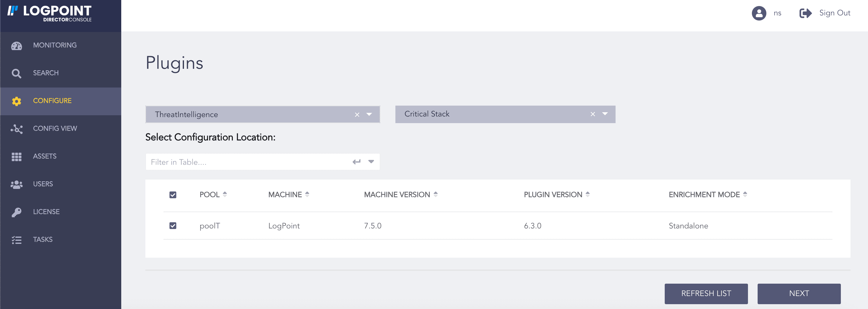868x309 pixels.
Task: Toggle the select-all checkbox in table header
Action: click(x=173, y=195)
